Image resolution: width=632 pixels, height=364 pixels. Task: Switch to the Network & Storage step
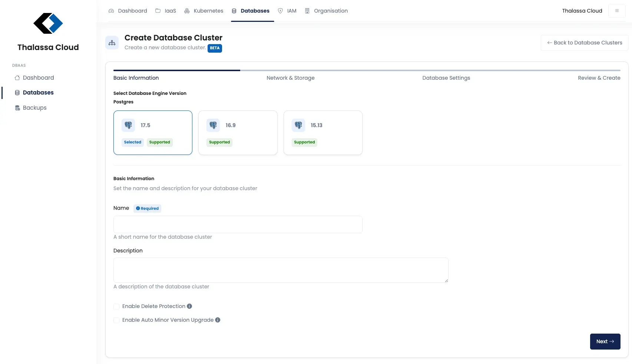tap(291, 78)
